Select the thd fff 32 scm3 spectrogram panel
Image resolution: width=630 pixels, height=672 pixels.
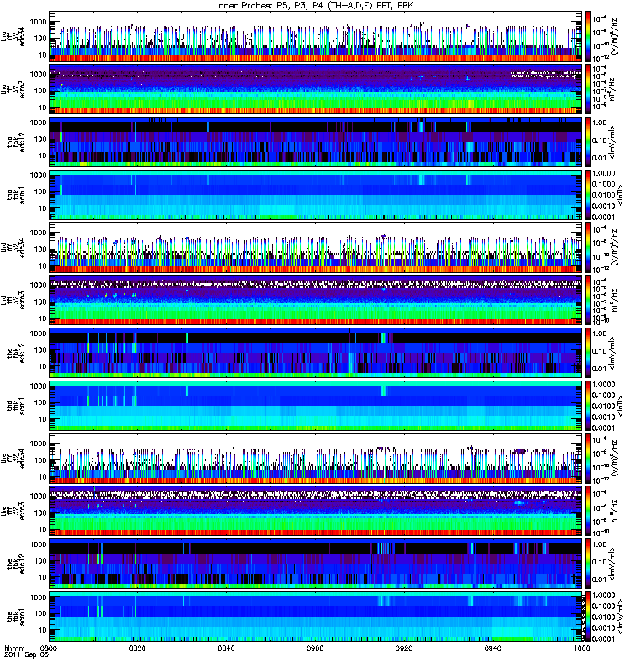(x=316, y=301)
